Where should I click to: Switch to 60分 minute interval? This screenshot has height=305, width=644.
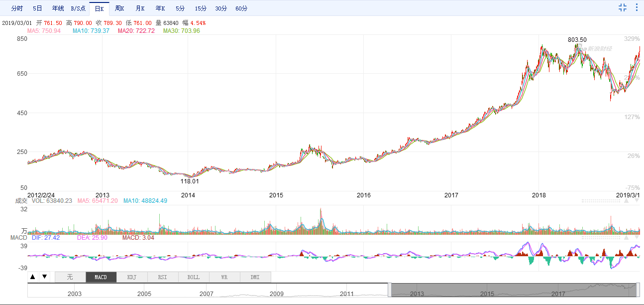[241, 8]
